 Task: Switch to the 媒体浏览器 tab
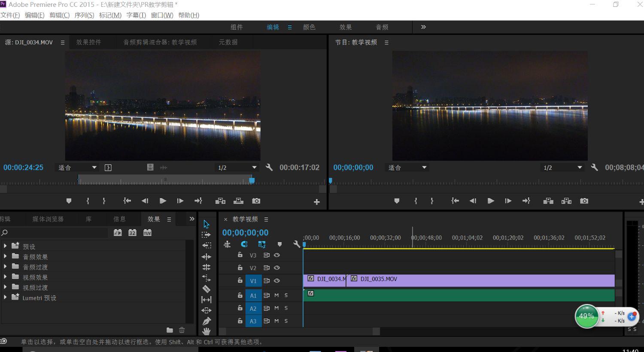48,219
